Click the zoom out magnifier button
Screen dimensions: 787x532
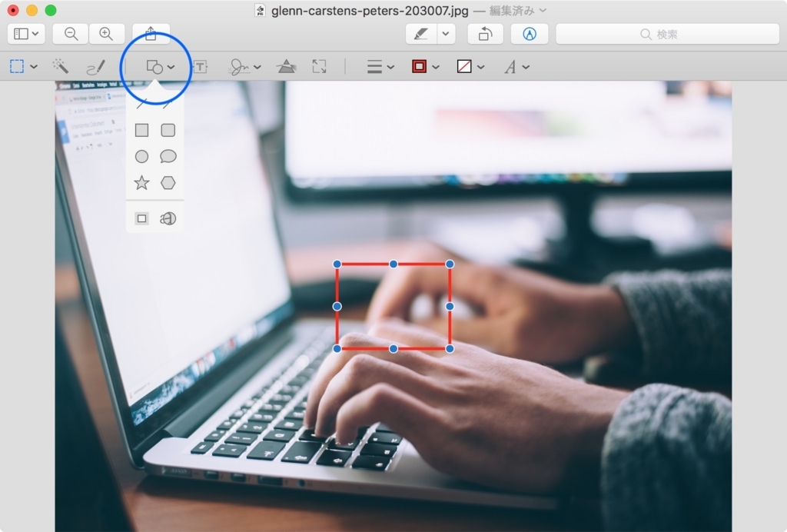(71, 34)
